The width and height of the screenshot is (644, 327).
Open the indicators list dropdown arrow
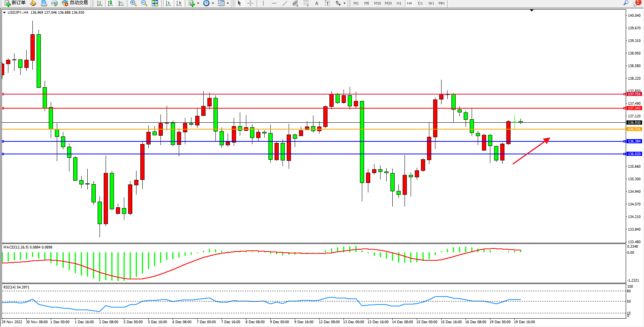198,3
